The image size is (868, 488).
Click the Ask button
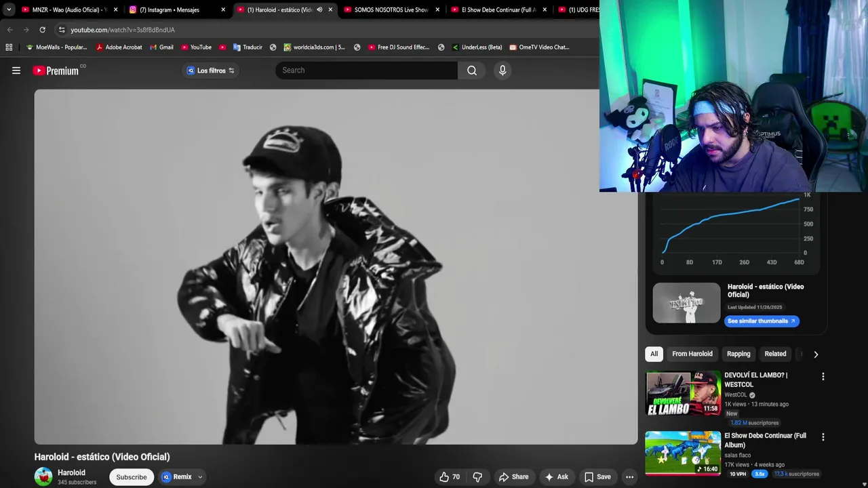point(556,477)
